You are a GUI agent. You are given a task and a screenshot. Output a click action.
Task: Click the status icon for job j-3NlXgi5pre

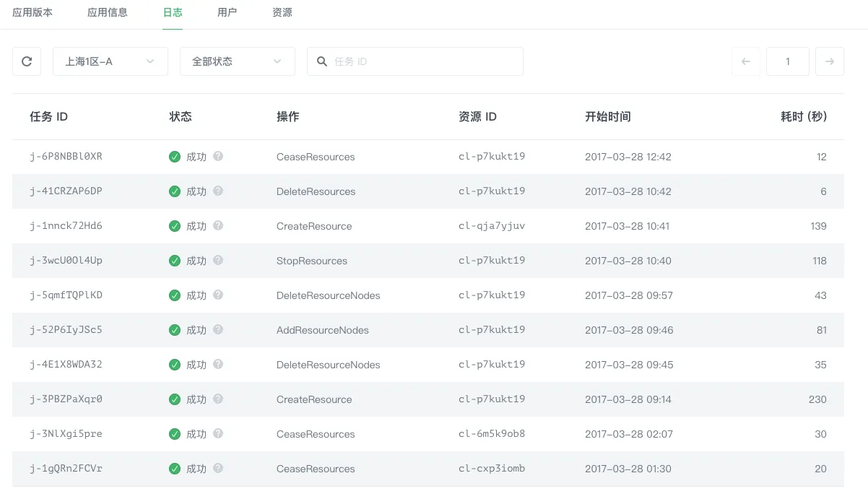(x=173, y=434)
